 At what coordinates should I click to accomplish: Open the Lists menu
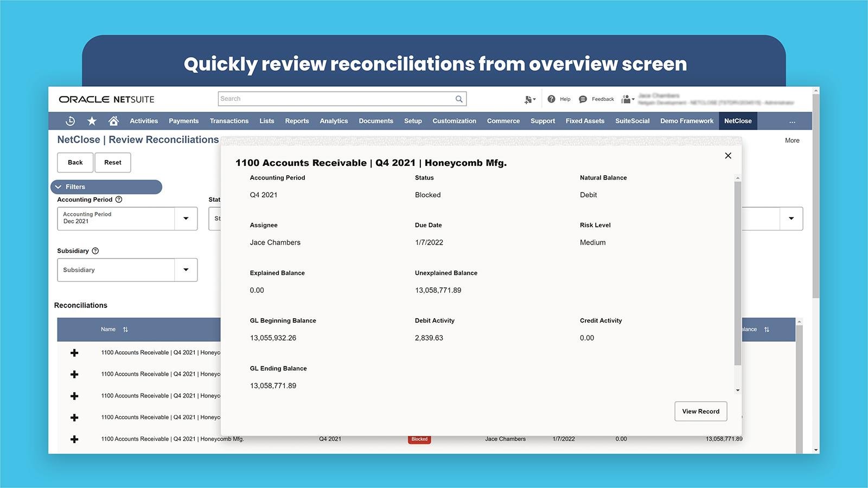point(266,121)
